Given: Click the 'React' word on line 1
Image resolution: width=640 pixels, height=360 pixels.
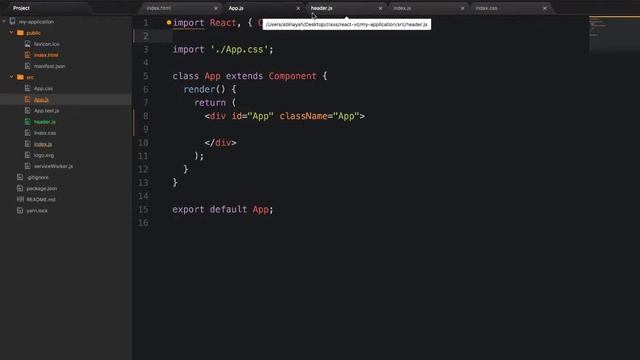Looking at the screenshot, I should coord(223,23).
